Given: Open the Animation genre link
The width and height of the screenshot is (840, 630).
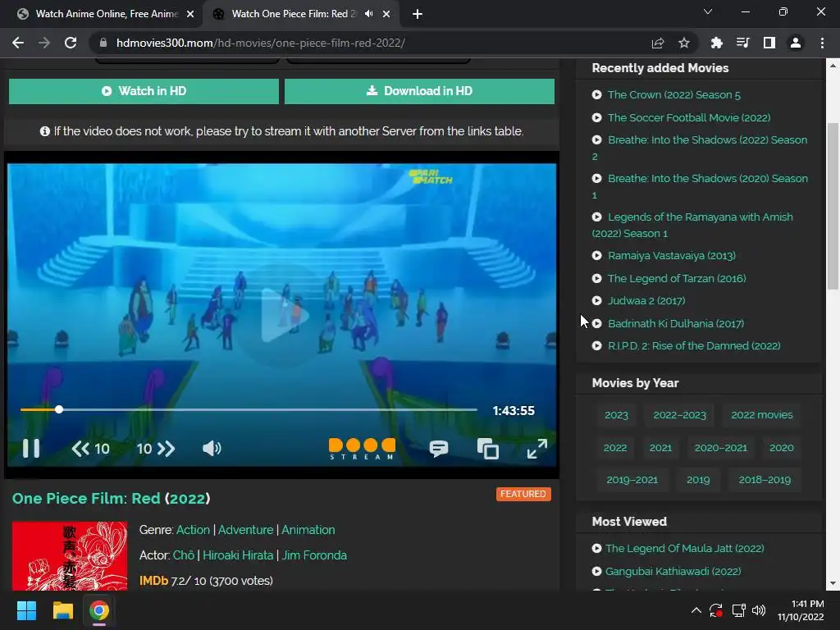Looking at the screenshot, I should coord(308,530).
